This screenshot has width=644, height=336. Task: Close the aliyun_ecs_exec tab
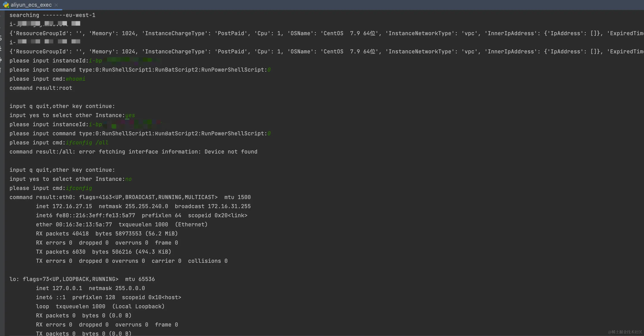[56, 5]
